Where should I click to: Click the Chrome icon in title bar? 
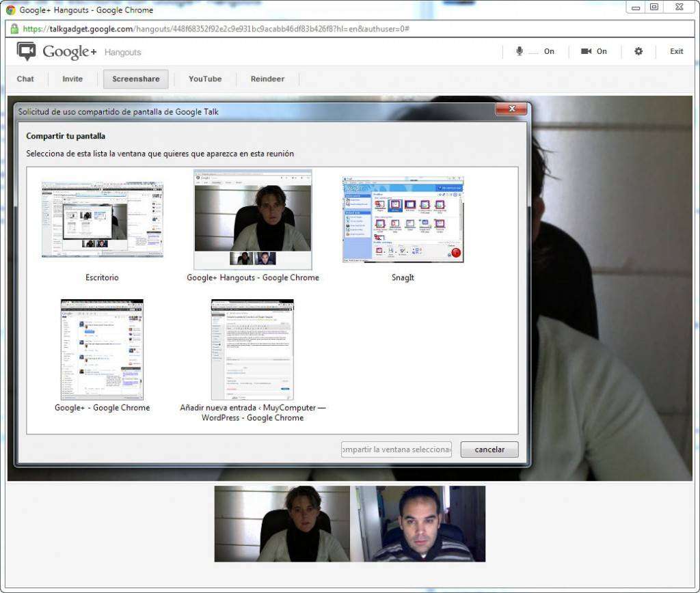point(11,10)
